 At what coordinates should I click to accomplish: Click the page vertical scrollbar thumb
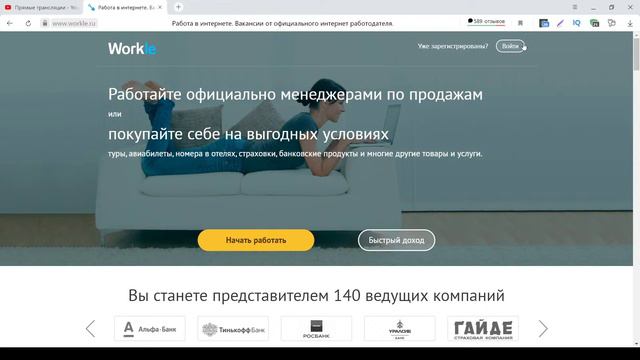pos(636,55)
